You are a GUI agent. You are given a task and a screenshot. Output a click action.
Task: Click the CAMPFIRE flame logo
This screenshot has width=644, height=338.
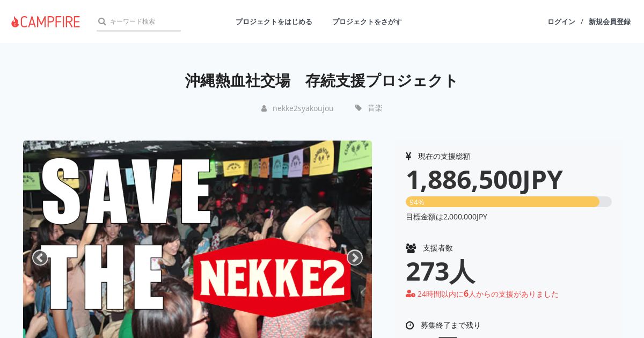coord(46,21)
